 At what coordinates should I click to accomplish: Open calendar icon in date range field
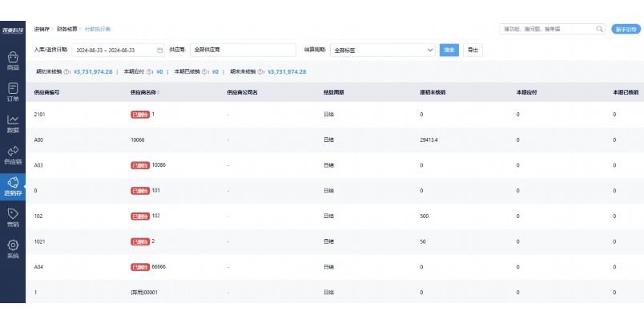click(159, 51)
